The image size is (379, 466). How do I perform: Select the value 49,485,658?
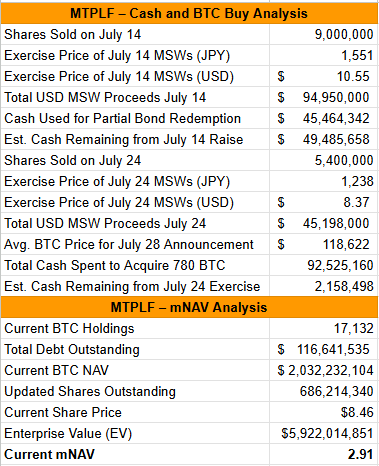pyautogui.click(x=336, y=140)
